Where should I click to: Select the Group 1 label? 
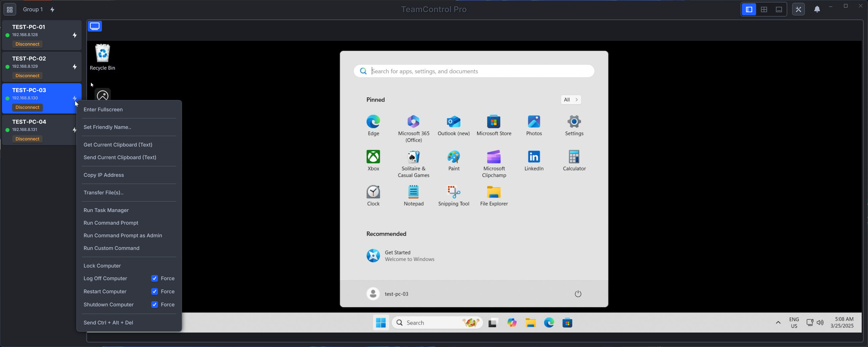tap(33, 9)
